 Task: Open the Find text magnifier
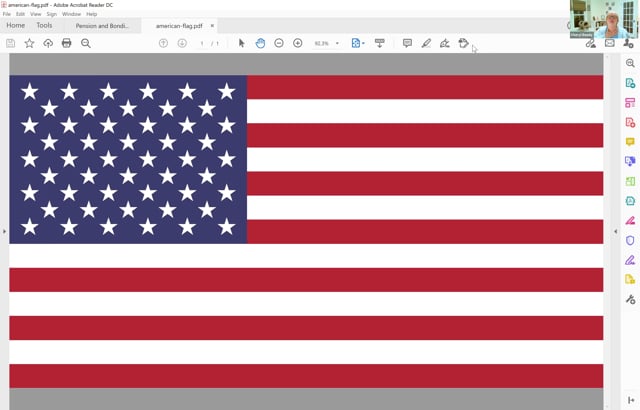pyautogui.click(x=86, y=43)
